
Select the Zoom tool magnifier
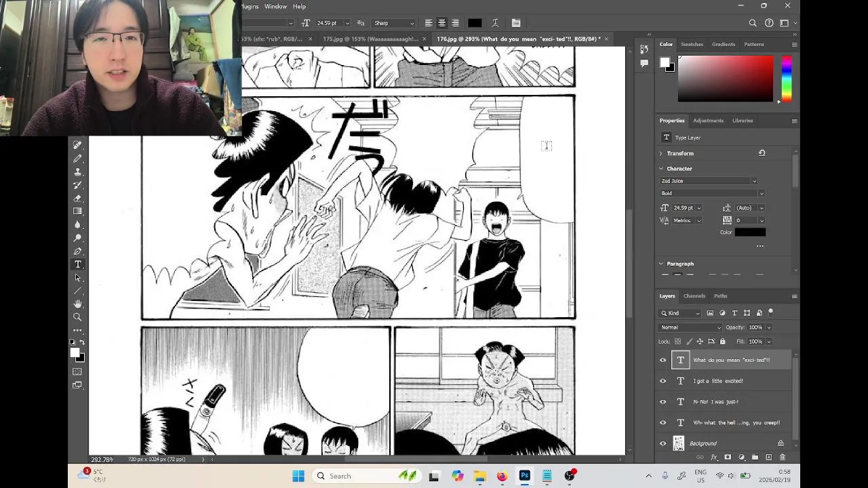77,317
